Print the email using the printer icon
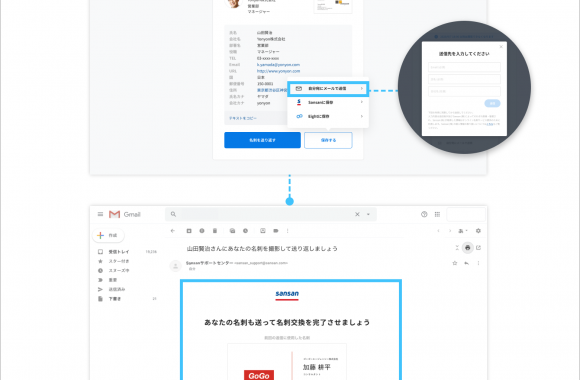Image resolution: width=580 pixels, height=380 pixels. [x=468, y=248]
